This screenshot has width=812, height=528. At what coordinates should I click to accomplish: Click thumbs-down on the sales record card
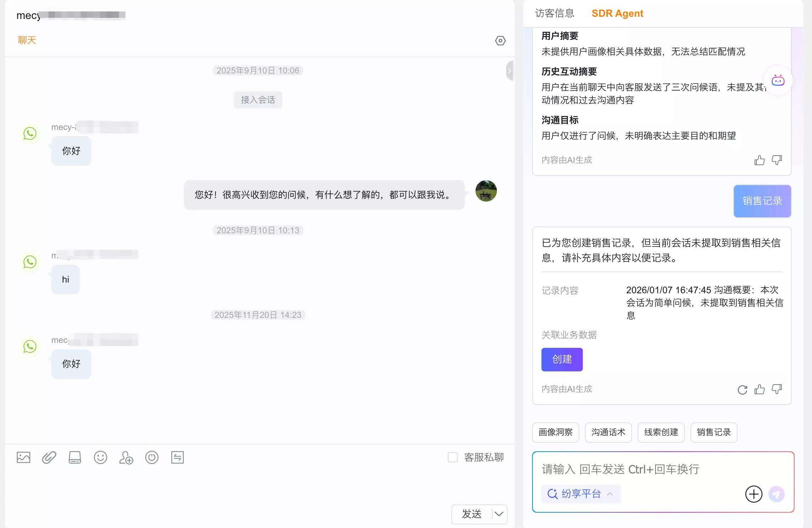point(777,389)
